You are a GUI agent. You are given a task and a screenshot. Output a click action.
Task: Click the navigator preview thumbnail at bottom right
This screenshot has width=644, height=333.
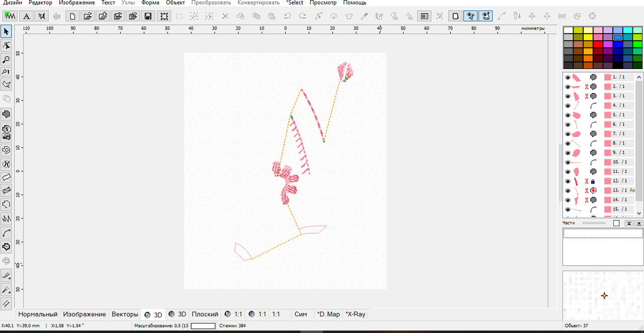(x=603, y=296)
